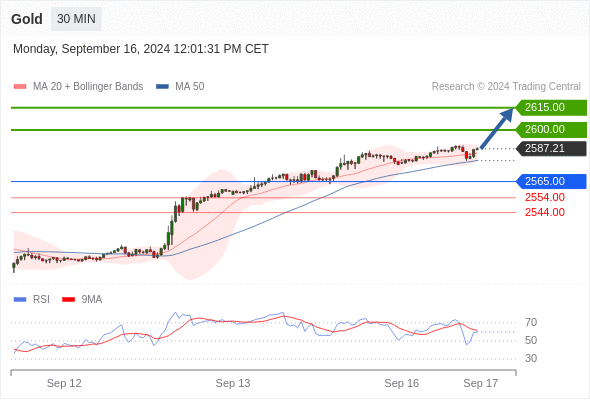Click the Sep 13 date axis label
Image resolution: width=590 pixels, height=400 pixels.
pyautogui.click(x=233, y=383)
